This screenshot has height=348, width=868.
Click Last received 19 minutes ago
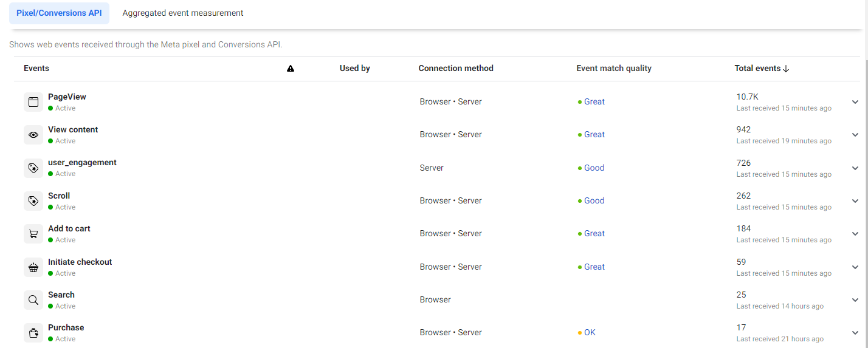coord(784,141)
